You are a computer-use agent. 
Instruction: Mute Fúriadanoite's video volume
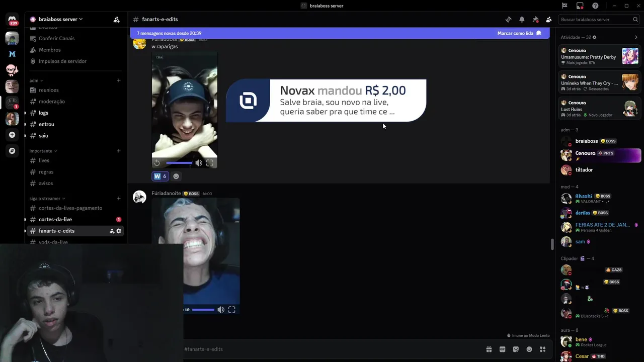[x=221, y=310]
